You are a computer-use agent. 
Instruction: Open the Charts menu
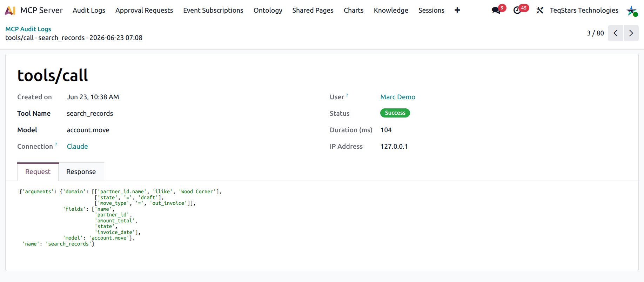coord(354,10)
